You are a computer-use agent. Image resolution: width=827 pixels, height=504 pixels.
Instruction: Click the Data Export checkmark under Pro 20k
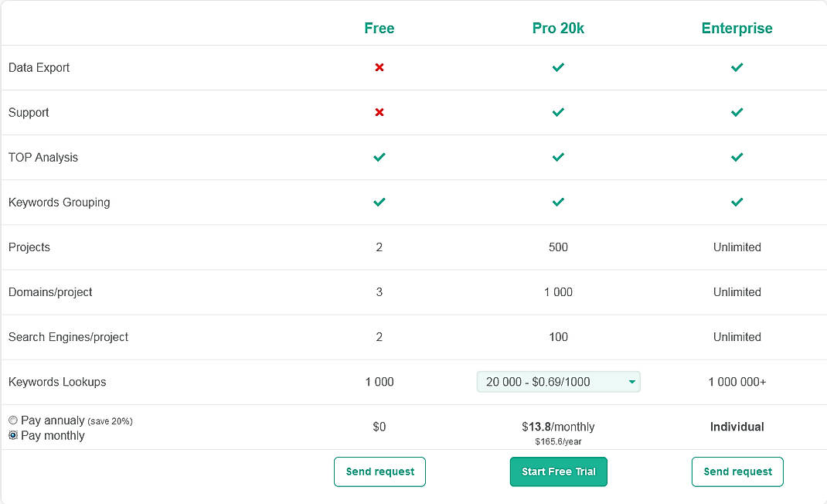[x=558, y=67]
